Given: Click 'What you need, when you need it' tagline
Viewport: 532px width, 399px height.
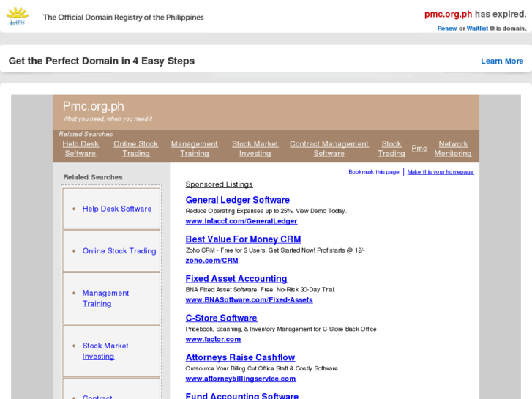Looking at the screenshot, I should pyautogui.click(x=108, y=119).
